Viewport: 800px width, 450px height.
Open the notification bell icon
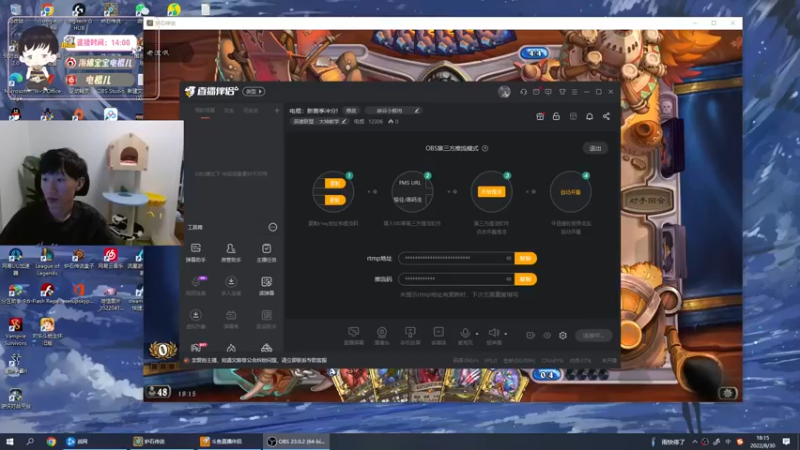pos(589,116)
